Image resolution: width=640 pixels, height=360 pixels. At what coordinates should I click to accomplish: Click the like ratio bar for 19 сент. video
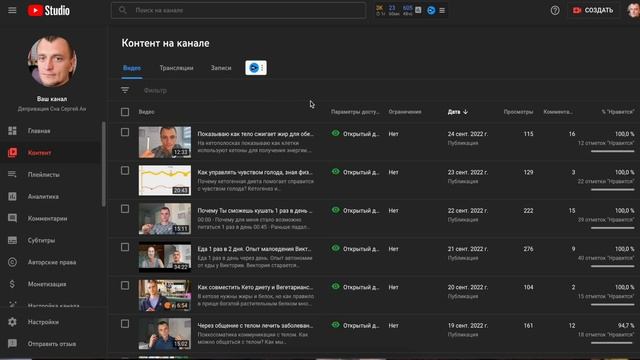pyautogui.click(x=613, y=343)
